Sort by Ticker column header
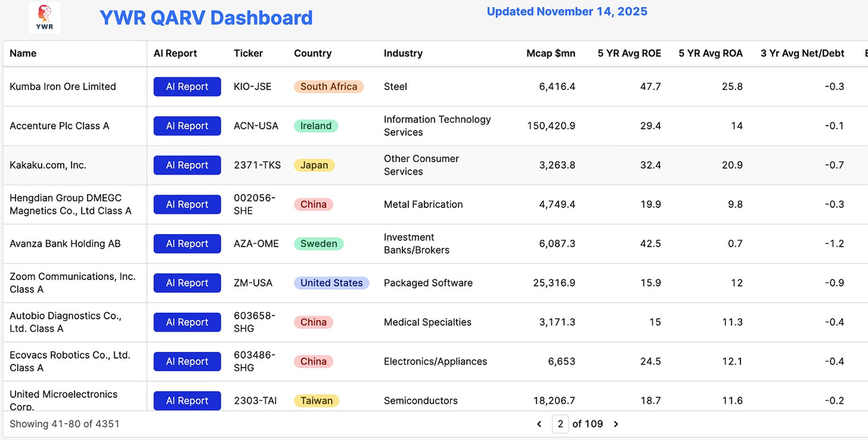The width and height of the screenshot is (868, 440). coord(248,53)
